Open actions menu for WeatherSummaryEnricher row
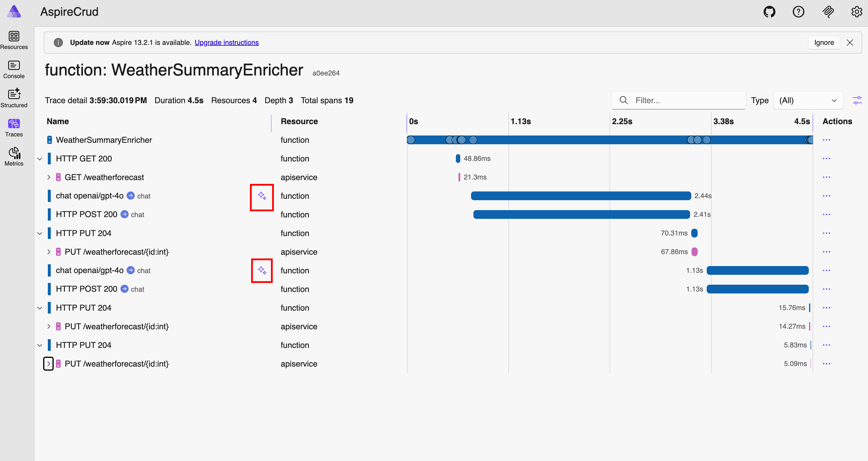This screenshot has width=868, height=461. pos(826,140)
